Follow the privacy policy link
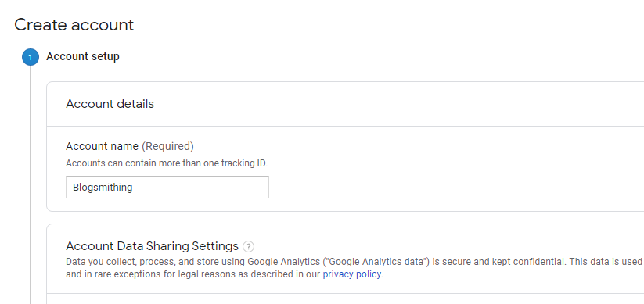Image resolution: width=644 pixels, height=304 pixels. (352, 274)
